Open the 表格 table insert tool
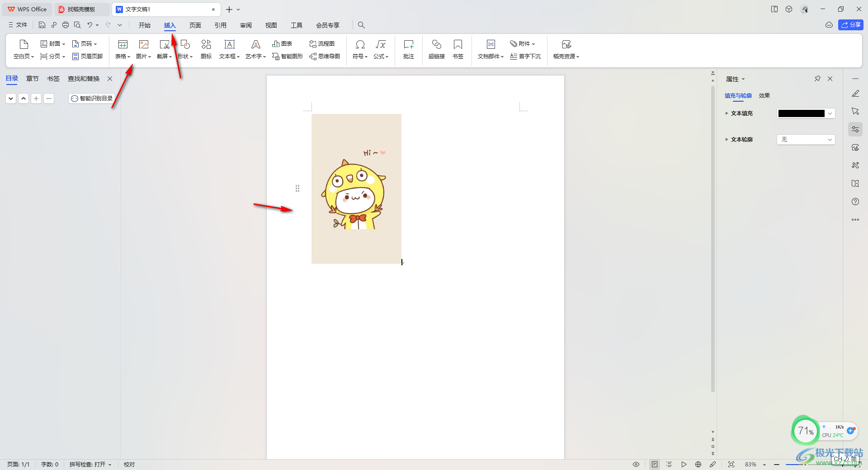Image resolution: width=868 pixels, height=470 pixels. click(x=123, y=49)
